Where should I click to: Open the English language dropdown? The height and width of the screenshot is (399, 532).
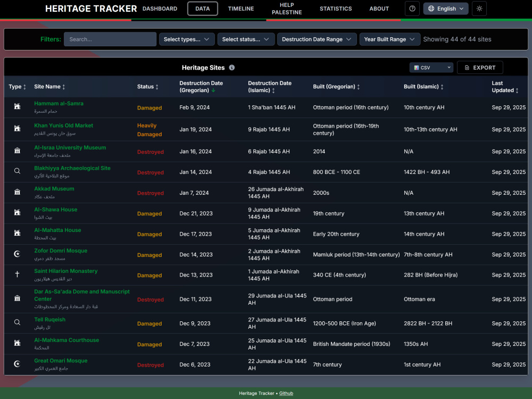coord(446,9)
